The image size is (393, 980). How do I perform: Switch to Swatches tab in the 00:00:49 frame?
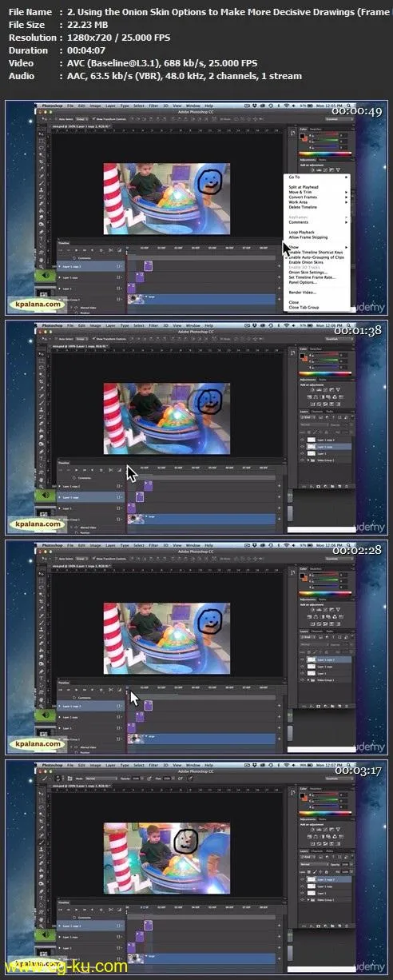coord(316,129)
